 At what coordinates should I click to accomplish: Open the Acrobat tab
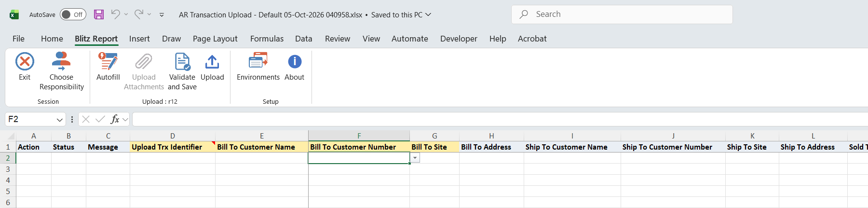click(532, 39)
